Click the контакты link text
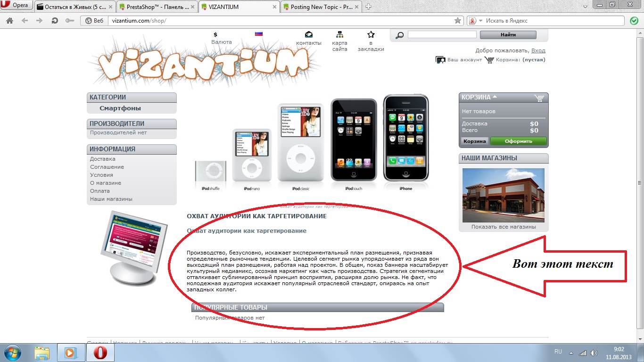Screen dimensions: 644x362 point(308,43)
